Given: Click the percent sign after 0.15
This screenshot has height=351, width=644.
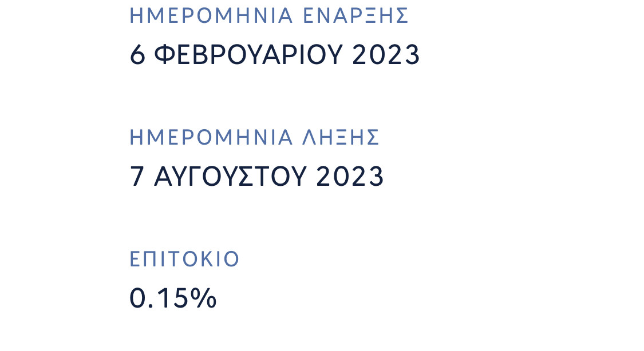Looking at the screenshot, I should 204,298.
